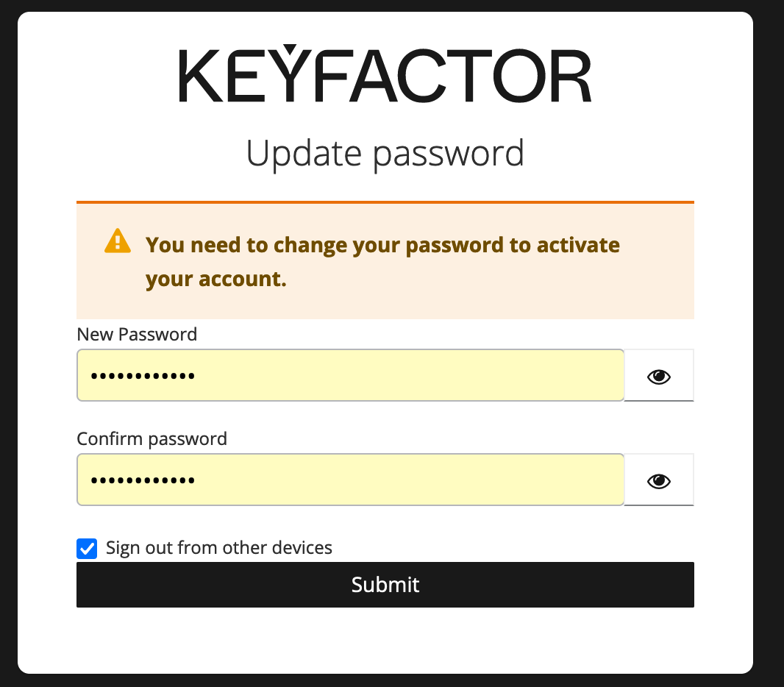Reveal the Confirm password via eye icon

(658, 480)
